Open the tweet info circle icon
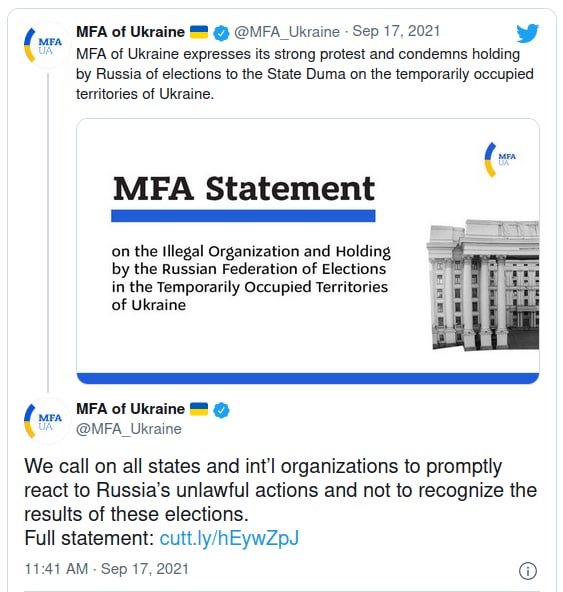This screenshot has width=563, height=592. coord(528,570)
